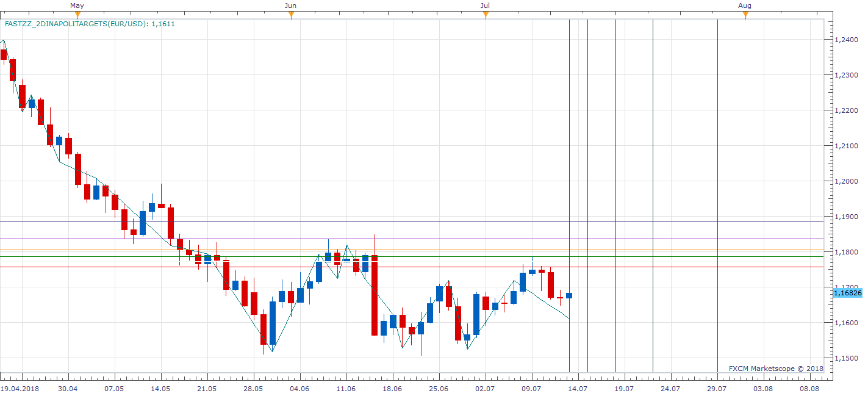Click the 30.04 date on the time axis

[x=68, y=388]
